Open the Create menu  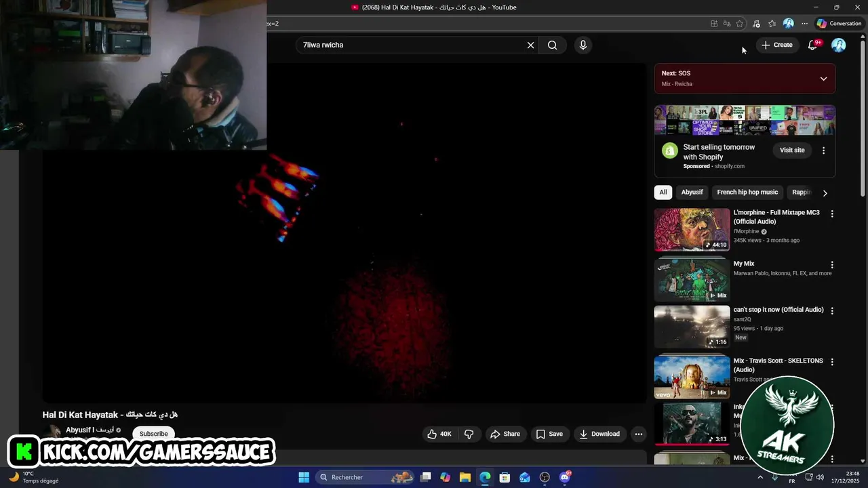pos(776,45)
